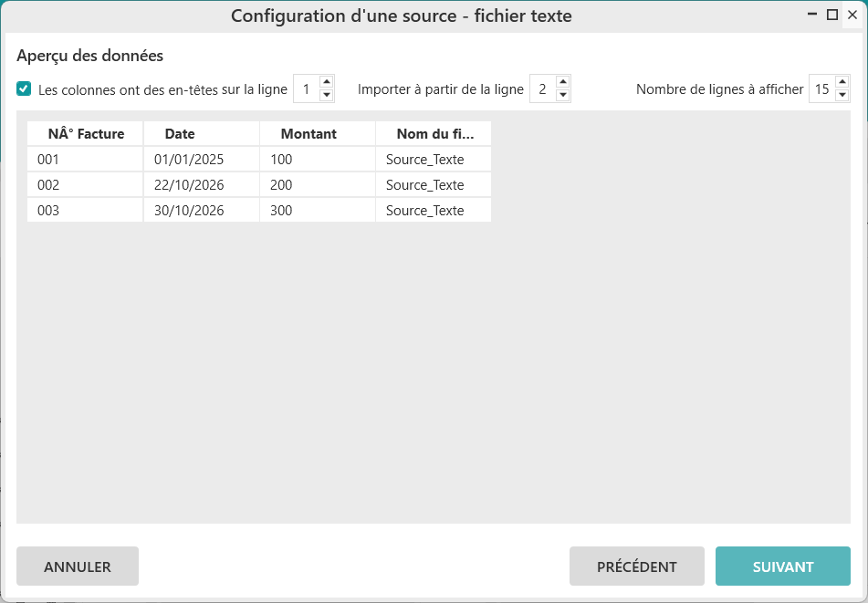Decrease the import start line value
This screenshot has width=868, height=603.
click(x=563, y=96)
